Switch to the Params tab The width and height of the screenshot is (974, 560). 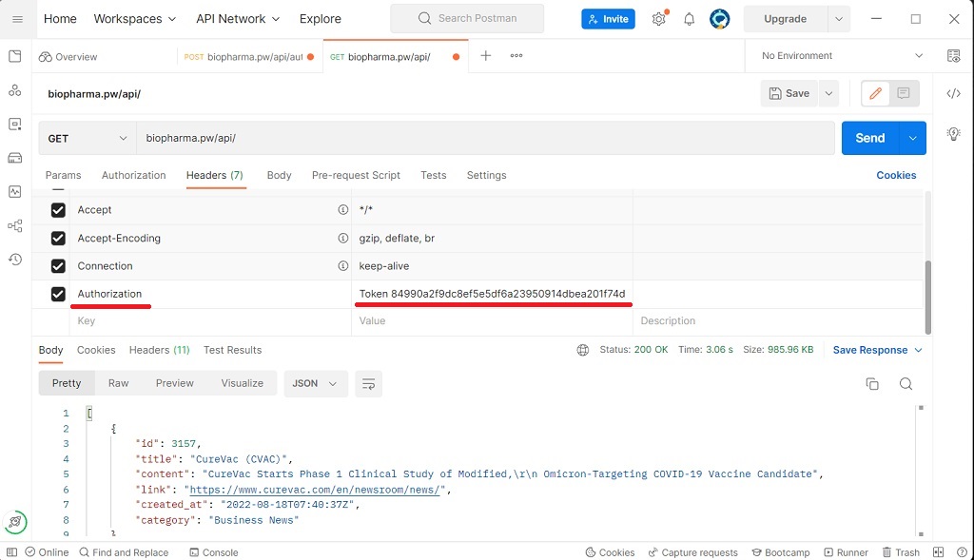tap(64, 175)
